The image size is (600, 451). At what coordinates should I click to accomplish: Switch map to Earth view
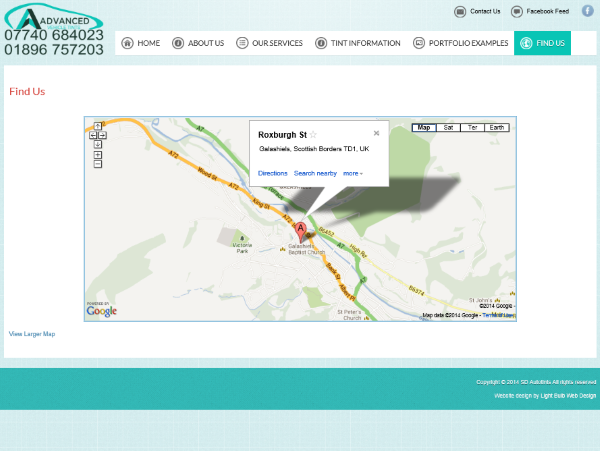pyautogui.click(x=497, y=128)
